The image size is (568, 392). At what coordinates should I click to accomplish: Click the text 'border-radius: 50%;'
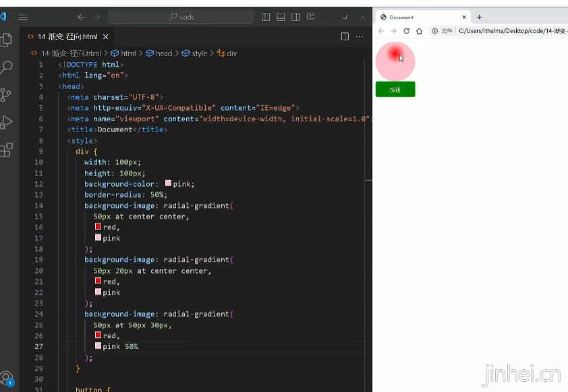pos(125,194)
